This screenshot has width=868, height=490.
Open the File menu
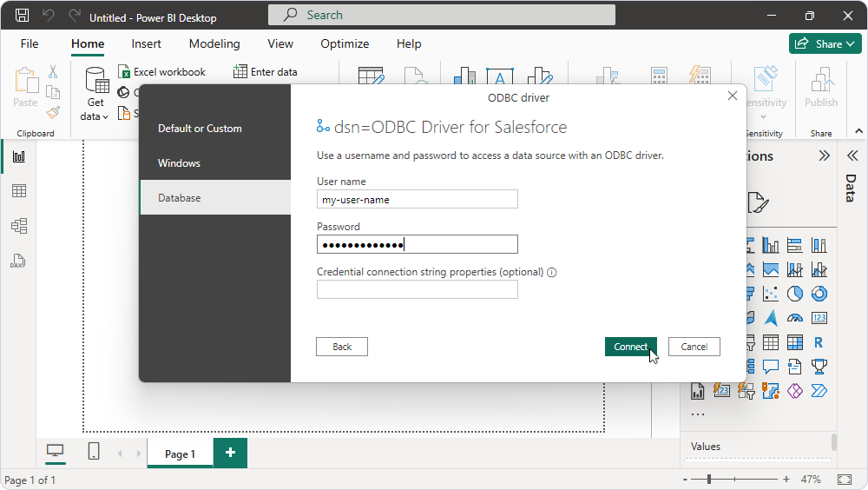(30, 43)
